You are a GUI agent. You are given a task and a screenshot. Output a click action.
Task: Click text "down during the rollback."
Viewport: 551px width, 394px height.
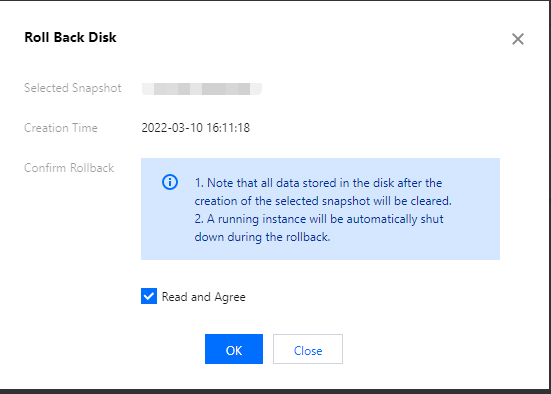tap(262, 237)
